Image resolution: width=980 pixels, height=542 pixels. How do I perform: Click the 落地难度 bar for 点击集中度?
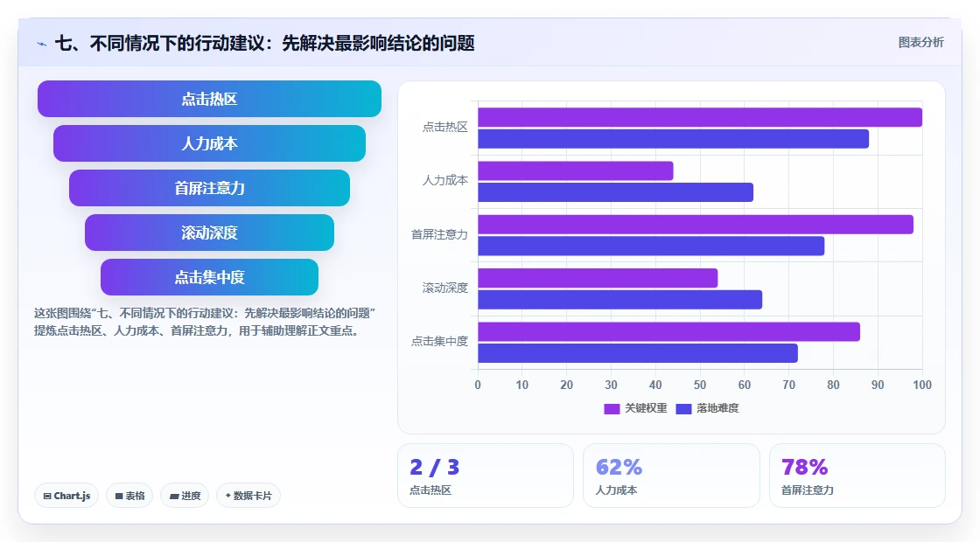tap(638, 353)
